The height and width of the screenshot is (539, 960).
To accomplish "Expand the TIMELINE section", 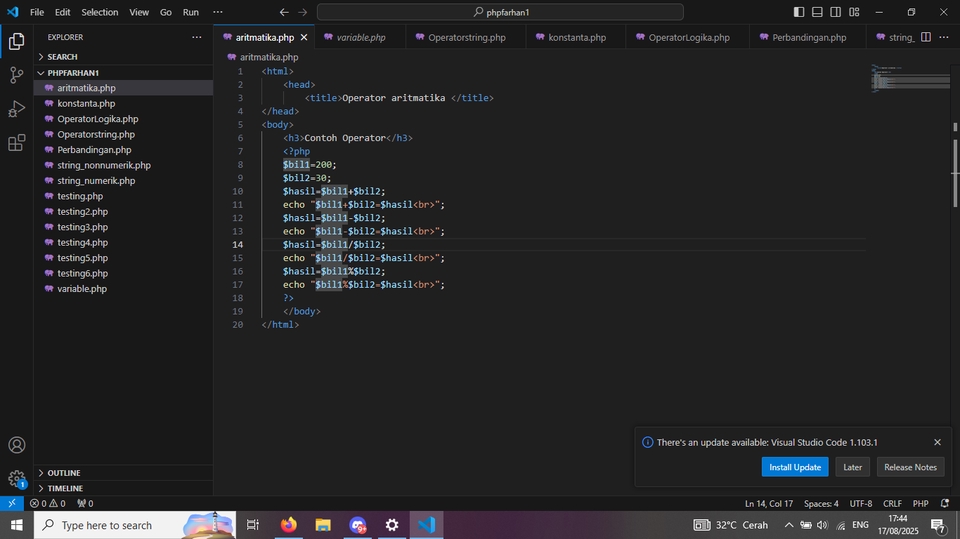I will pyautogui.click(x=65, y=488).
